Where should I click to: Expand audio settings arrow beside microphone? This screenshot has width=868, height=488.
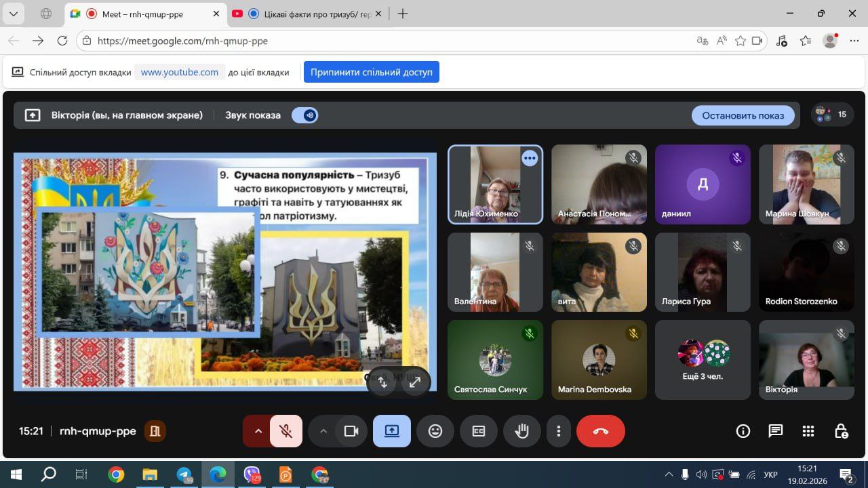click(x=258, y=431)
